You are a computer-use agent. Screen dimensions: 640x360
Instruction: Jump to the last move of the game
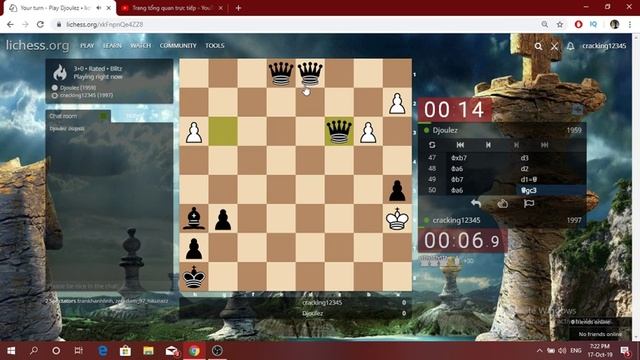pos(544,145)
